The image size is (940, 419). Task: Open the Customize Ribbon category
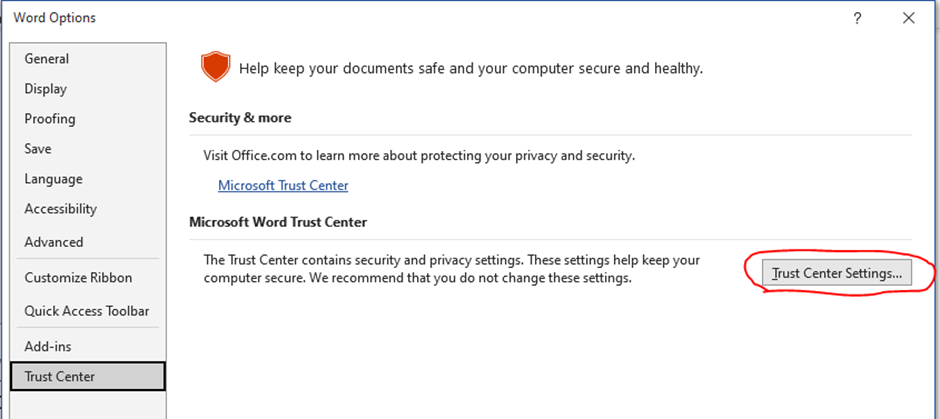78,278
